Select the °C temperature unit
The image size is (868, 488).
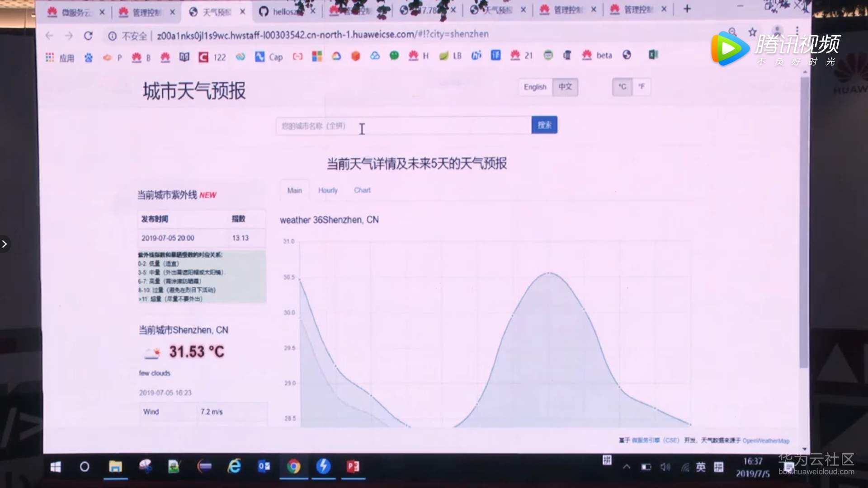tap(622, 87)
